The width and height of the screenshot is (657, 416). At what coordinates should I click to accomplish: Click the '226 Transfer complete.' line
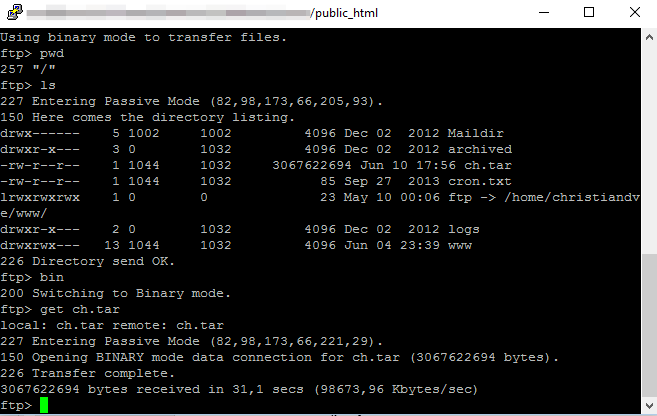(x=87, y=373)
